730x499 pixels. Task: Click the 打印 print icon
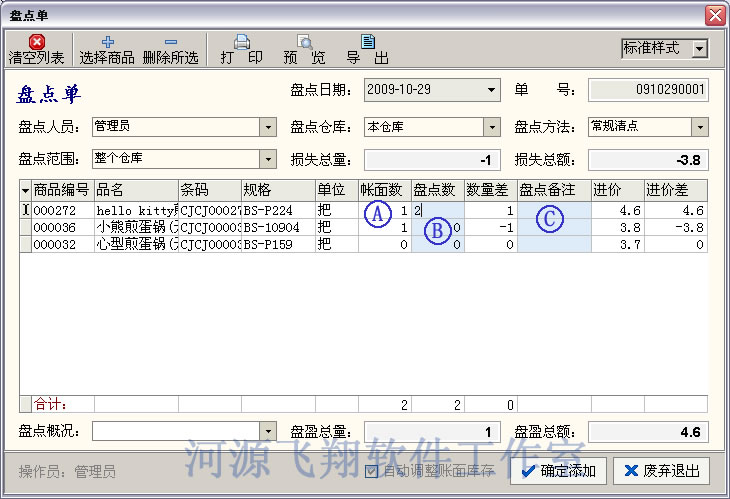pyautogui.click(x=241, y=42)
